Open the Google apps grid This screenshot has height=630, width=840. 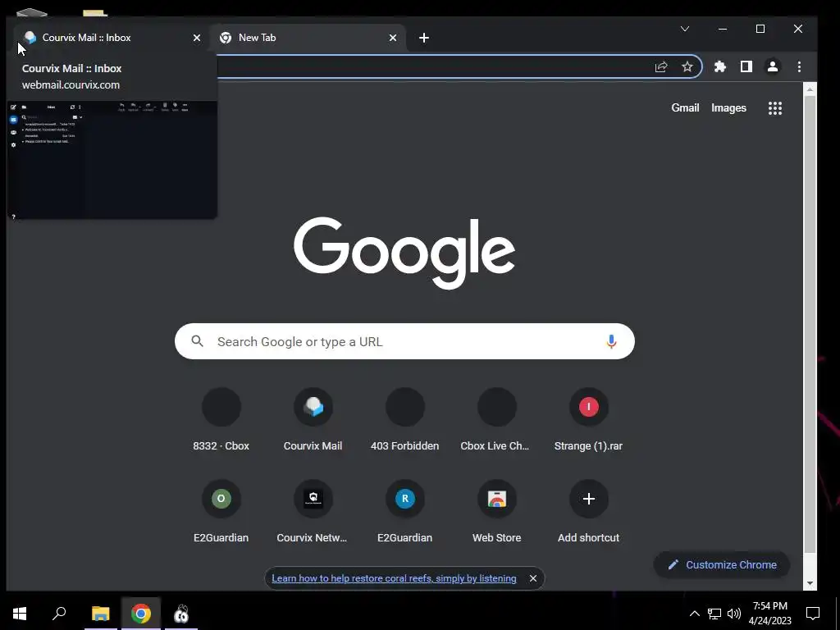point(774,108)
